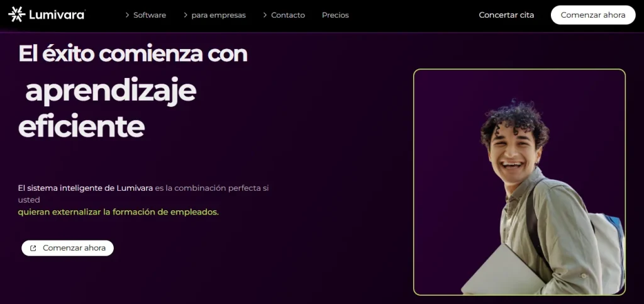Click Comenzar ahora button below the paragraph
Viewport: 644px width, 304px height.
click(x=67, y=248)
